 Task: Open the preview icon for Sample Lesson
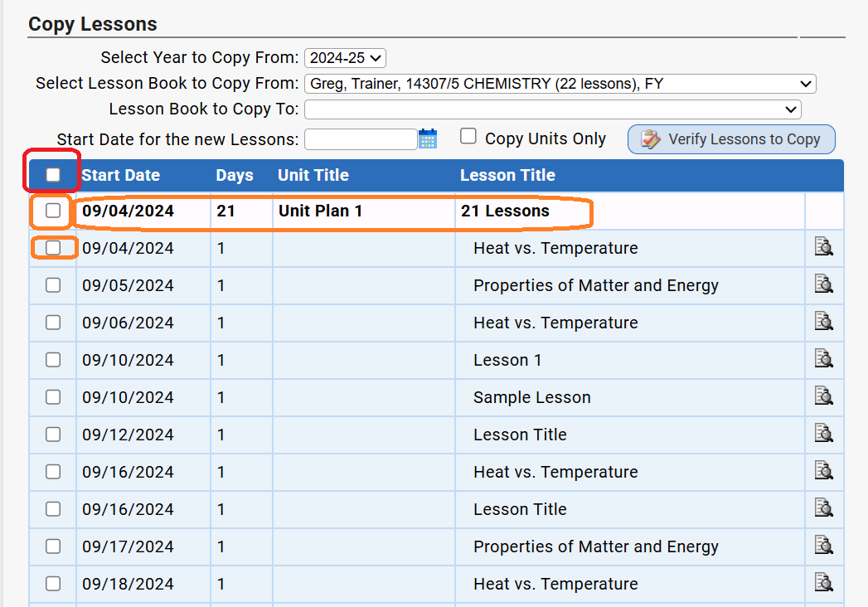[x=824, y=396]
